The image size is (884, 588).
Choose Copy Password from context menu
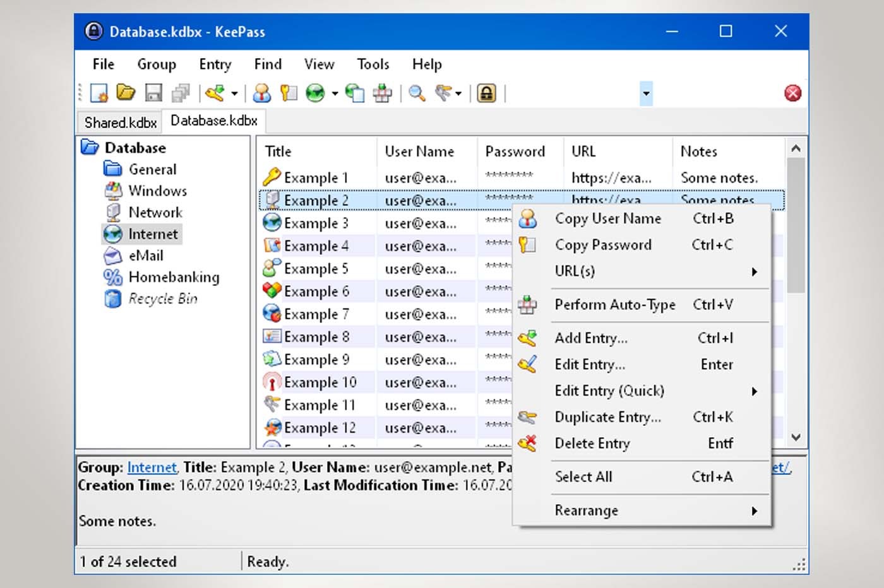(x=643, y=245)
